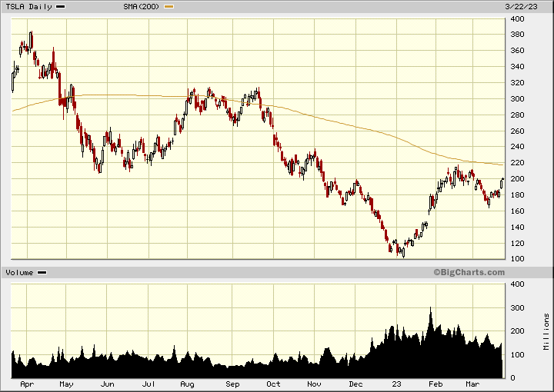Click the 220 price axis label
Screen dimensions: 554x392
click(517, 163)
